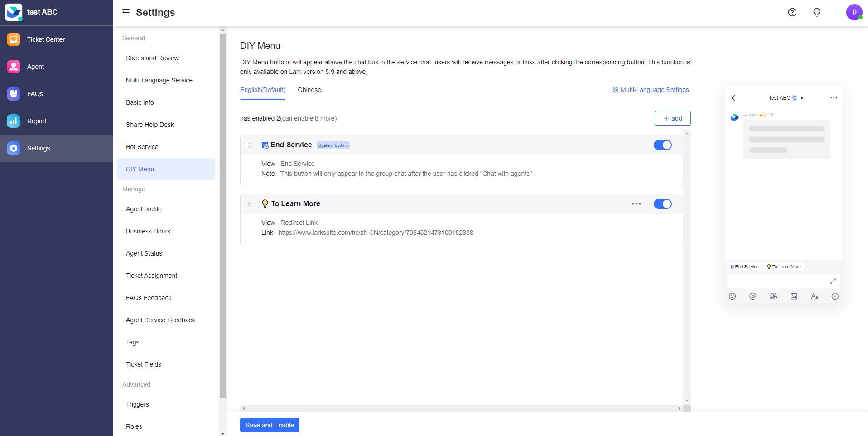Open the Ticket Center sidebar icon
Screen dimensions: 868x436
14,39
